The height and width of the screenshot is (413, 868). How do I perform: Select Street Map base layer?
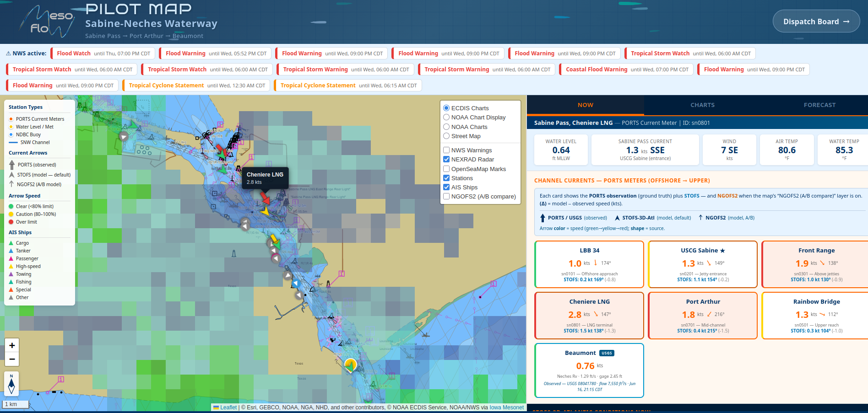[x=446, y=136]
